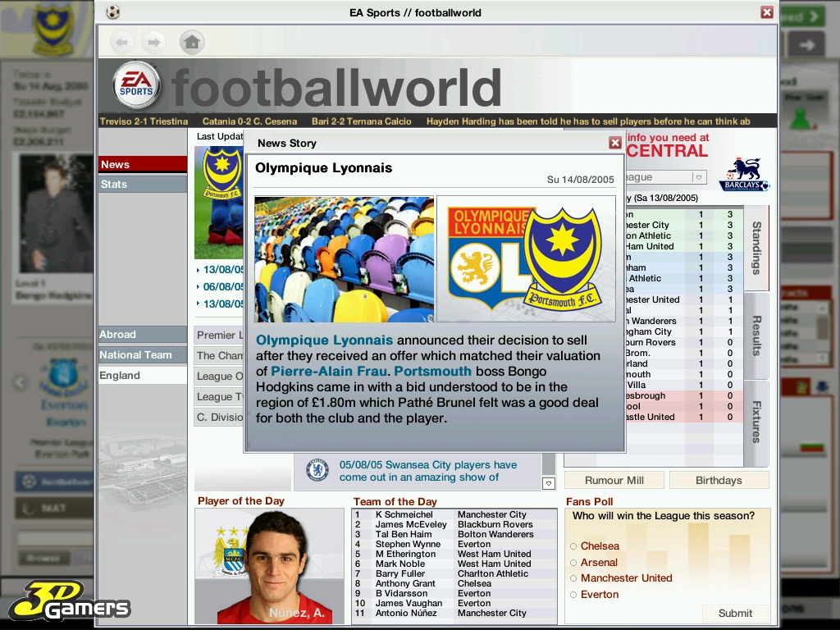
Task: Close the News Story popup
Action: pyautogui.click(x=615, y=143)
